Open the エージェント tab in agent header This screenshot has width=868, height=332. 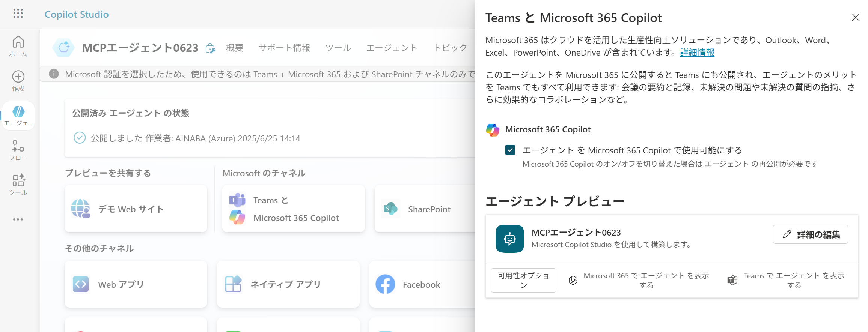click(392, 48)
